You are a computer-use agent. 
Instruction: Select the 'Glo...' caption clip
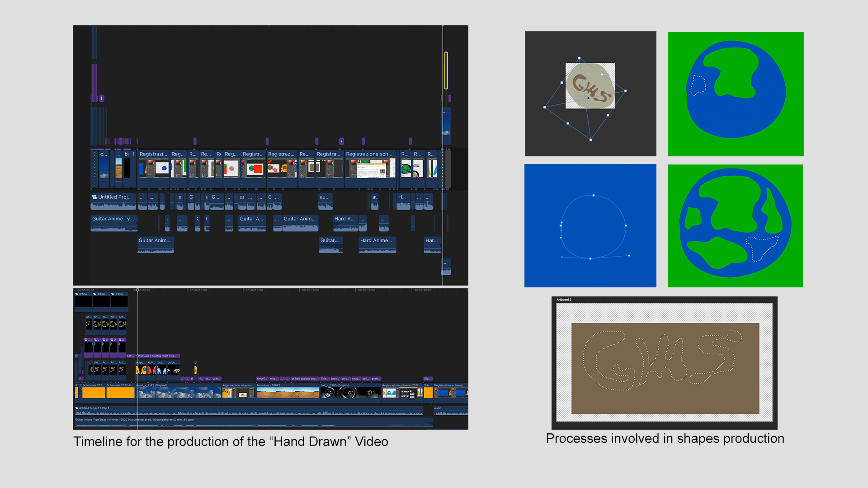(428, 379)
